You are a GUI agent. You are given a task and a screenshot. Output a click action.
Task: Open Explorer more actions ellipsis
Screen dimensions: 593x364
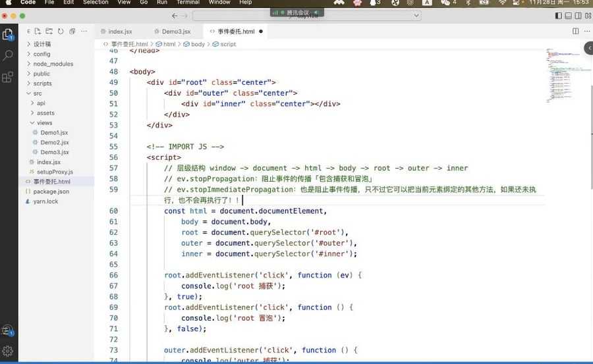point(84,32)
